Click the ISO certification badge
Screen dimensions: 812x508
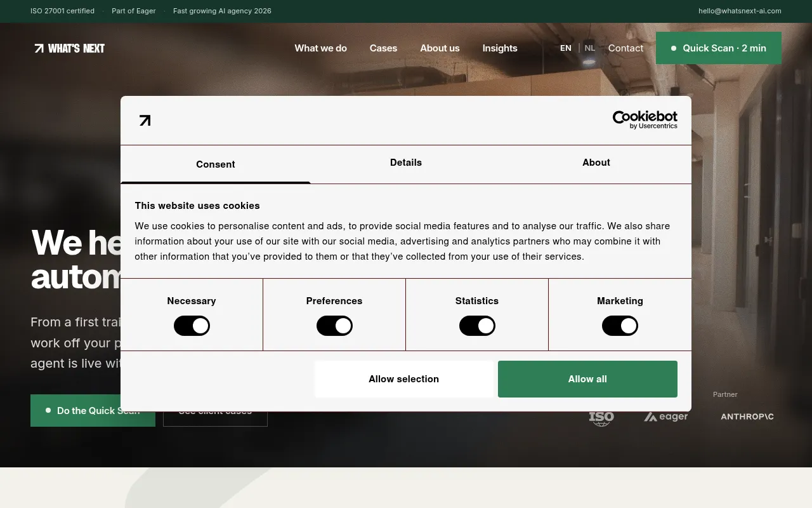601,418
